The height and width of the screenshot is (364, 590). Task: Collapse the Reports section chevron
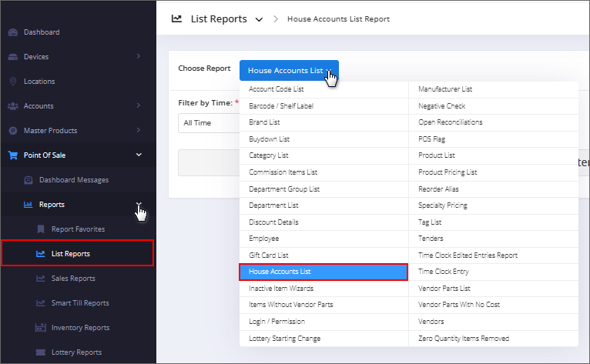(x=139, y=205)
